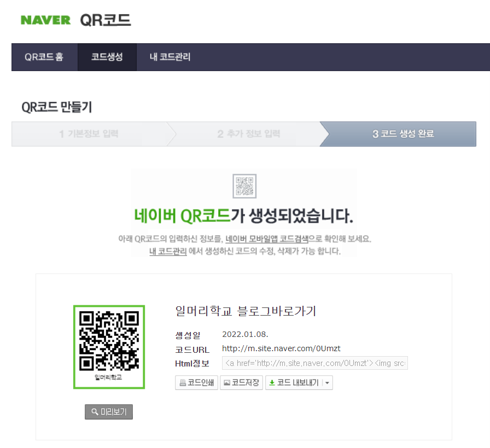Click the magnifier icon in 미리보기
Viewport: 490px width, 448px height.
(x=95, y=412)
